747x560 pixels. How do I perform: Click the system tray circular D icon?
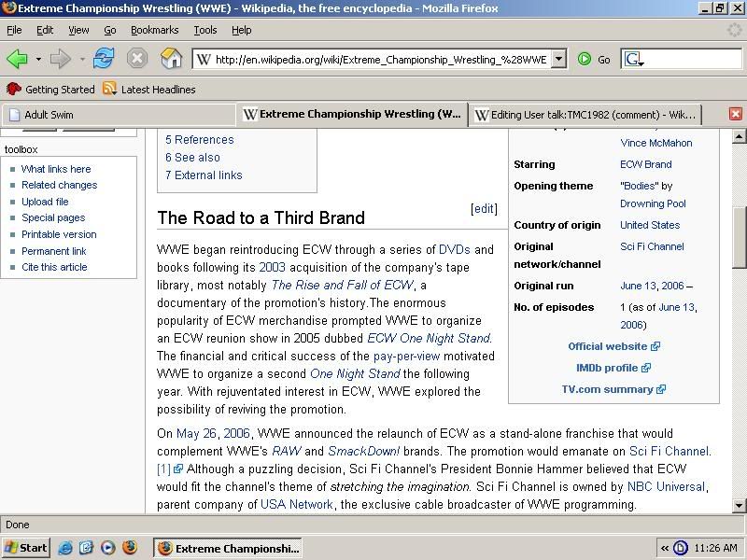681,549
